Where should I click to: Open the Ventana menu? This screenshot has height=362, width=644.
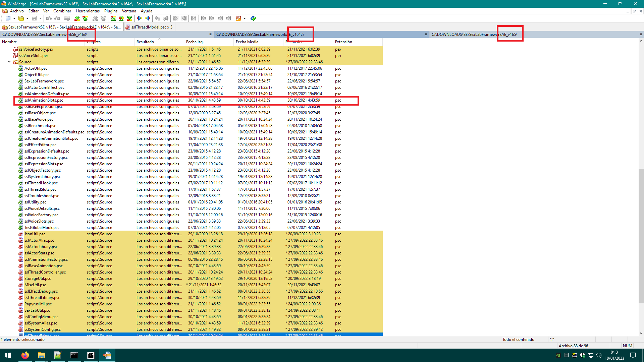[x=129, y=11]
